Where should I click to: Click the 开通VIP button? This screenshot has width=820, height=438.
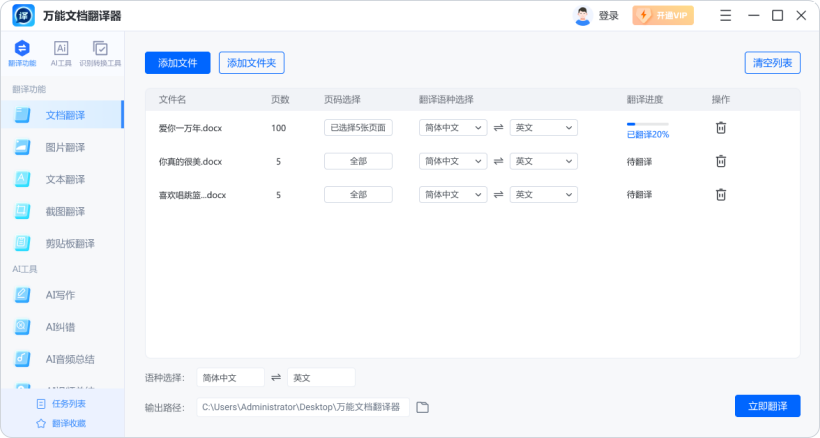[663, 16]
